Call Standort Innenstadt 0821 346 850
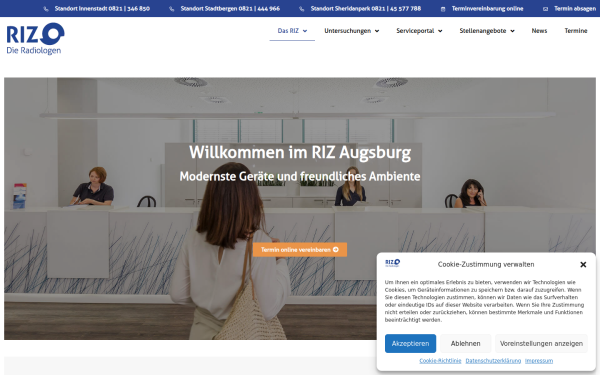Screen dimensions: 600x375 [x=102, y=8]
